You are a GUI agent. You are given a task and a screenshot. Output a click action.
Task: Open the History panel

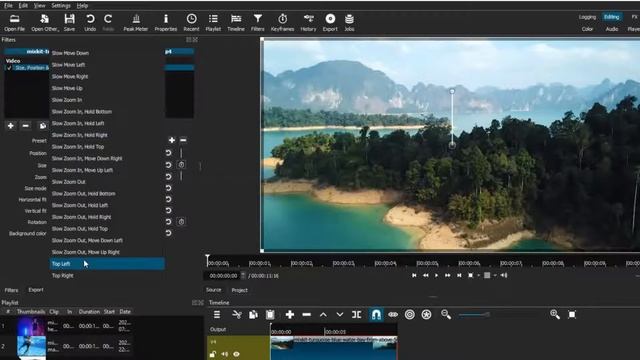pos(309,22)
